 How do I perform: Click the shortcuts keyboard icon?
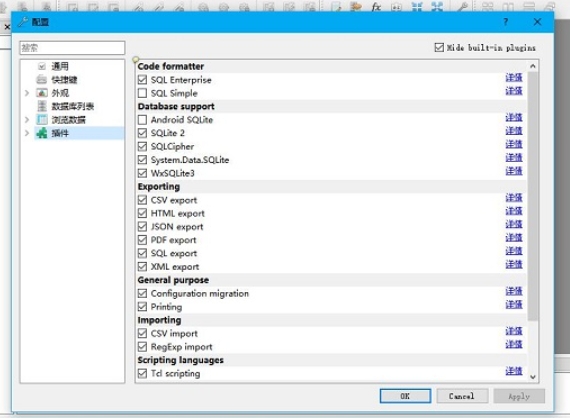pos(42,80)
